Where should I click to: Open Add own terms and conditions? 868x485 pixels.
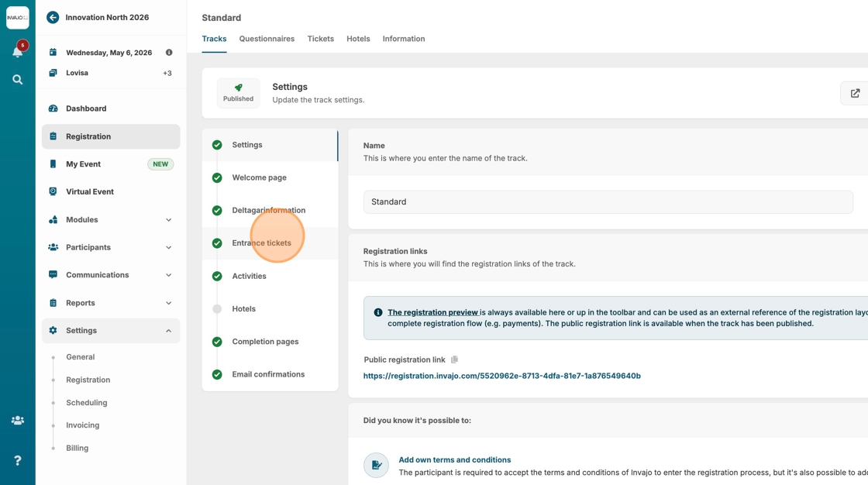(454, 459)
